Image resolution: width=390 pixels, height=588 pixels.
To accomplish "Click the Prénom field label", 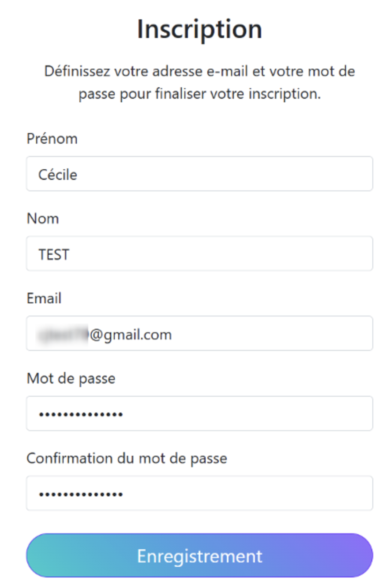I will pyautogui.click(x=52, y=139).
